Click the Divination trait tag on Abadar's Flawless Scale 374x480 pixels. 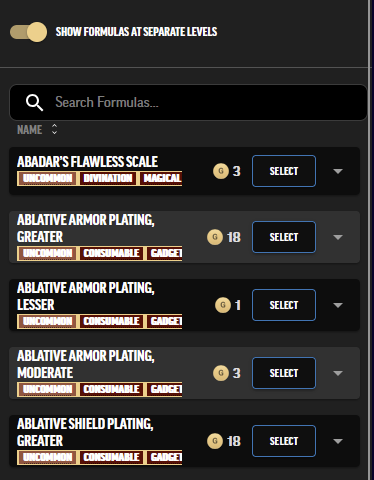108,178
